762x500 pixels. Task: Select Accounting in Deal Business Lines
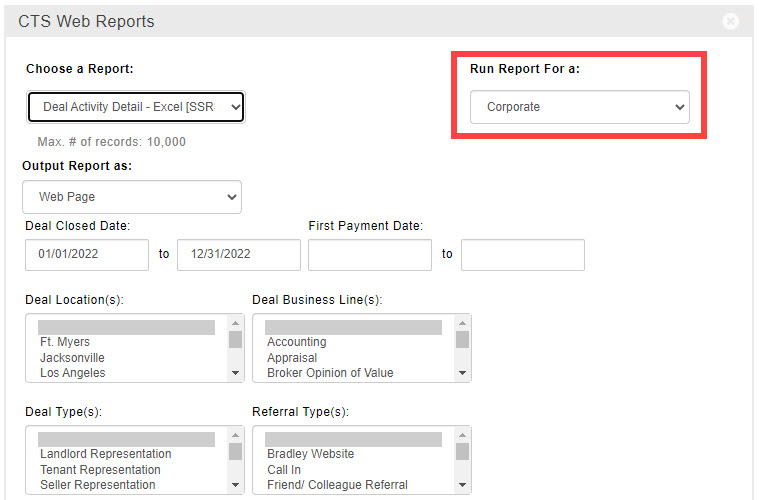click(296, 342)
